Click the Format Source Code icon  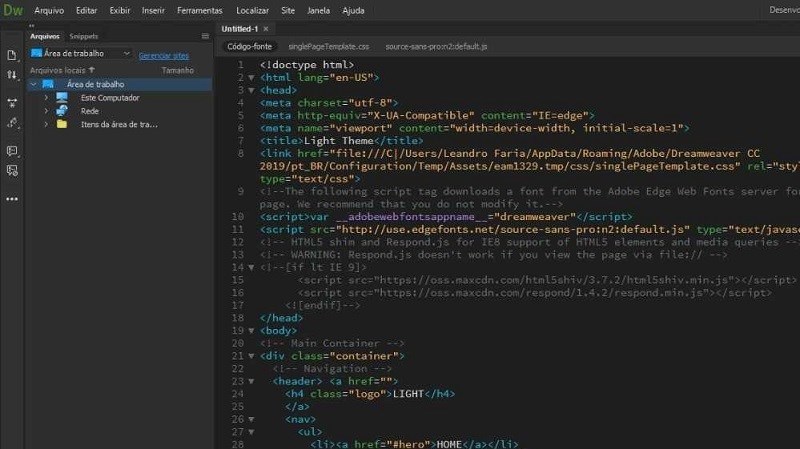[12, 122]
